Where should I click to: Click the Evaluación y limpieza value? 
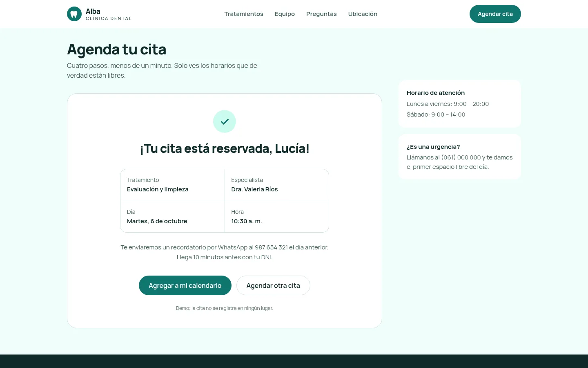point(158,189)
